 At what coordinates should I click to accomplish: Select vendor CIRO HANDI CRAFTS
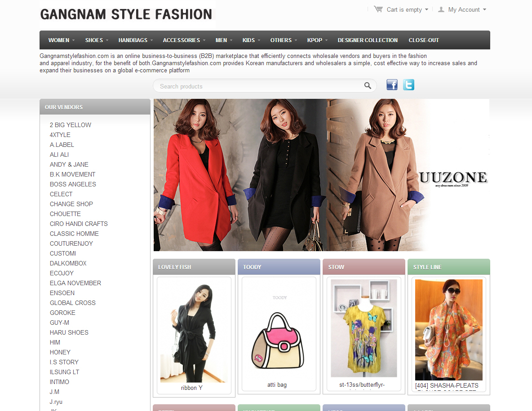click(x=79, y=224)
